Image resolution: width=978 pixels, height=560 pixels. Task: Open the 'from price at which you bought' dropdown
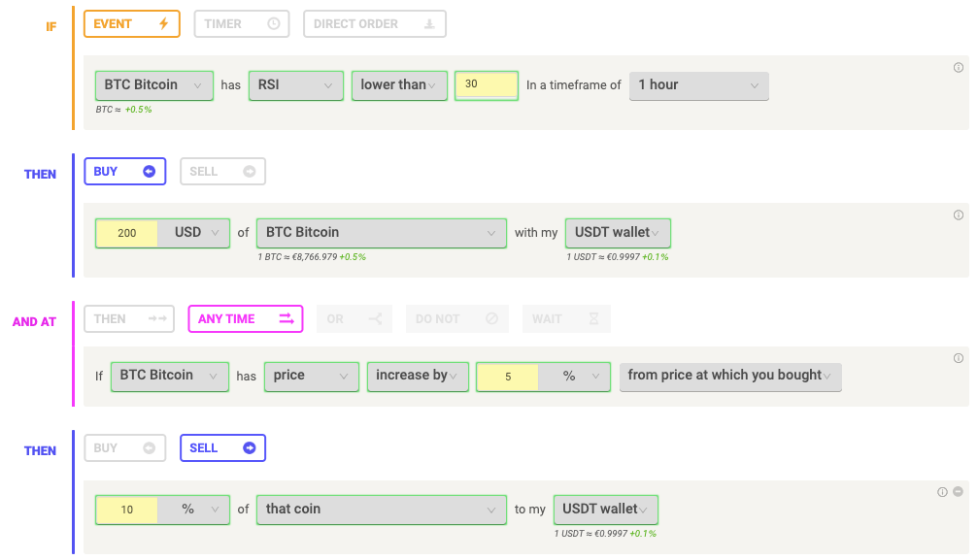(729, 376)
